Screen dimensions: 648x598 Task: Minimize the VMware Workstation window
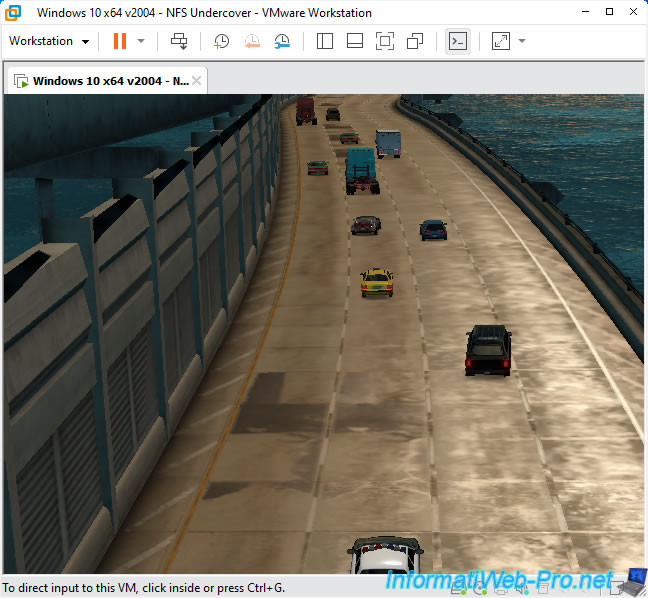click(x=585, y=12)
